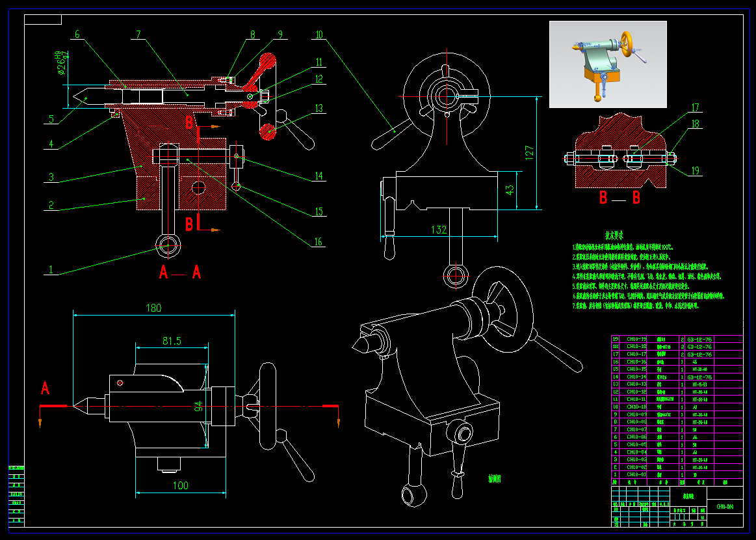The width and height of the screenshot is (756, 540).
Task: Click the drawing number cell in title block
Action: point(725,507)
